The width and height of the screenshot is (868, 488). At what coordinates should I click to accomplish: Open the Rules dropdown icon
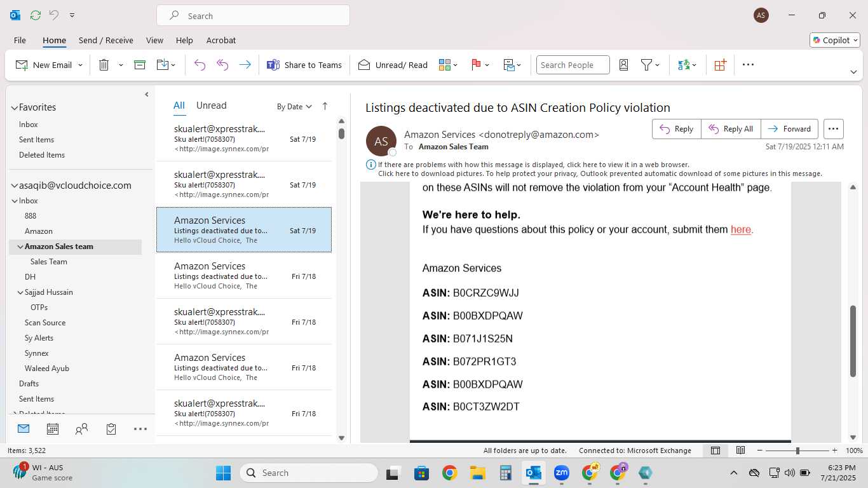click(512, 65)
